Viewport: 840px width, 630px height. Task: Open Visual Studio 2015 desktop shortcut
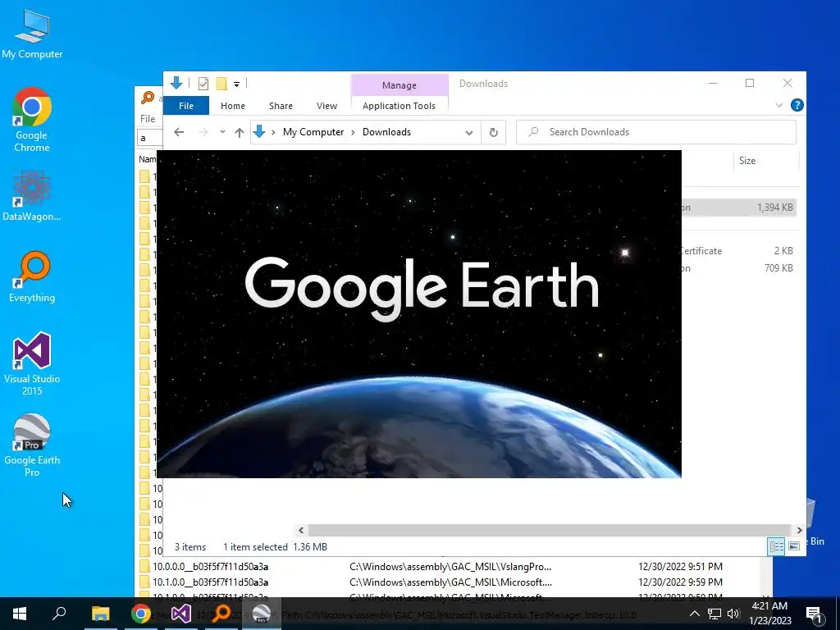pyautogui.click(x=32, y=363)
